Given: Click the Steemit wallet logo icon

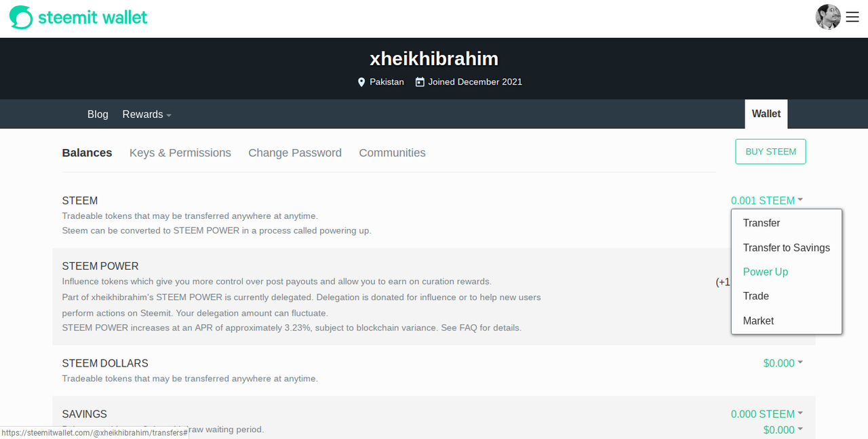Looking at the screenshot, I should coord(21,18).
